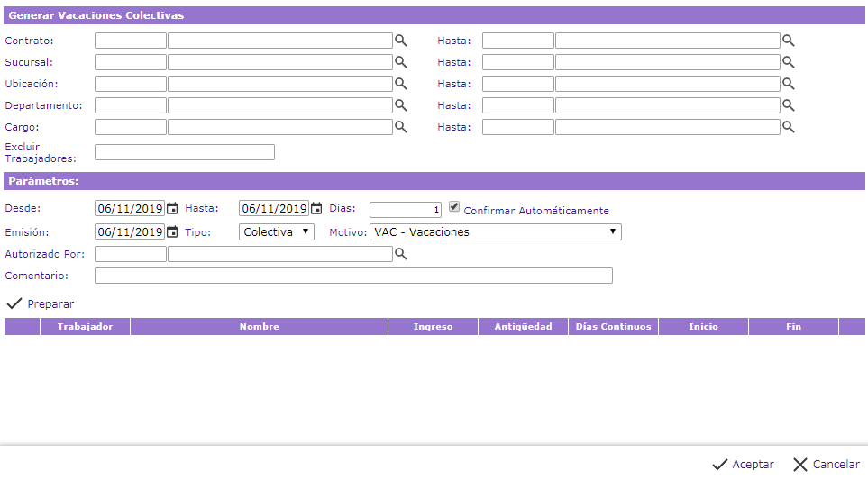The height and width of the screenshot is (480, 868).
Task: Click the Días number field
Action: (x=405, y=210)
